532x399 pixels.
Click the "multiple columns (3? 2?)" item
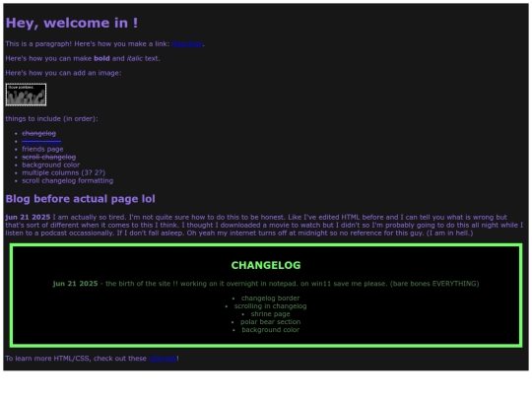pyautogui.click(x=64, y=172)
